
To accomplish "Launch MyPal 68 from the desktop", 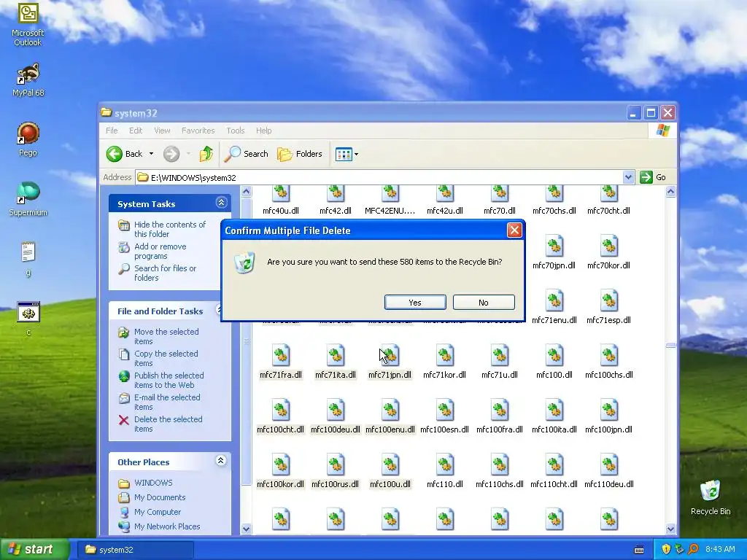I will pyautogui.click(x=28, y=80).
